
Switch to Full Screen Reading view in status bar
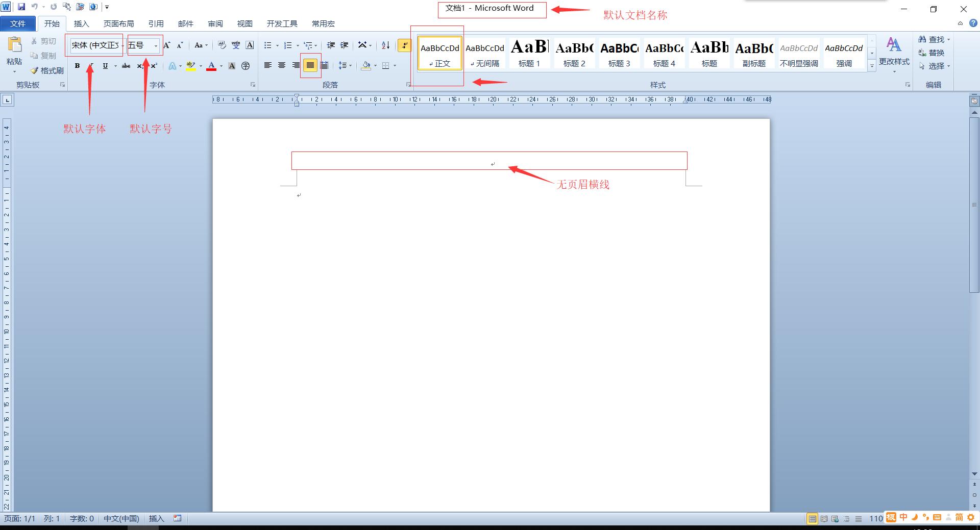click(824, 519)
